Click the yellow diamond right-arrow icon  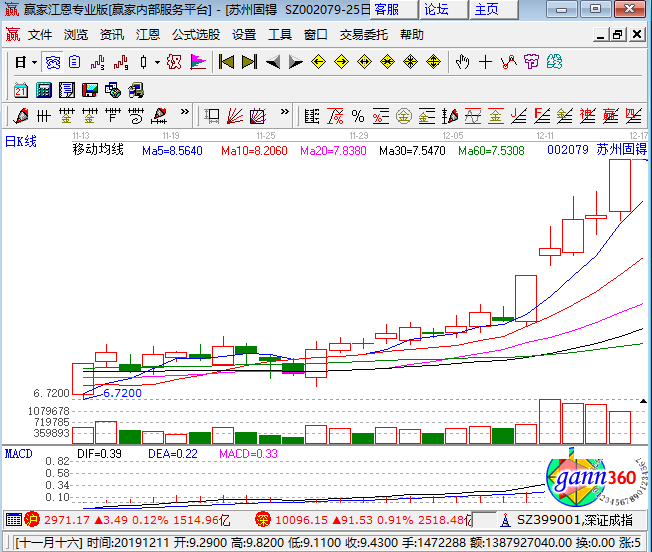341,62
